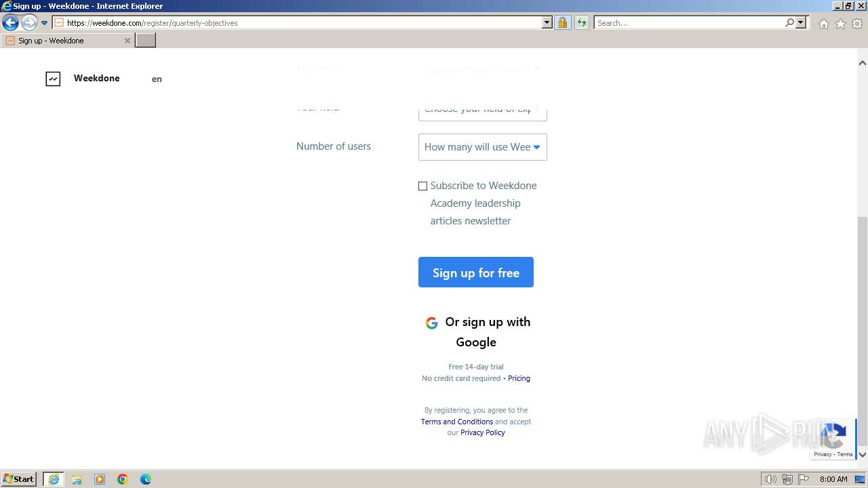Open the search provider dropdown arrow

(x=801, y=22)
